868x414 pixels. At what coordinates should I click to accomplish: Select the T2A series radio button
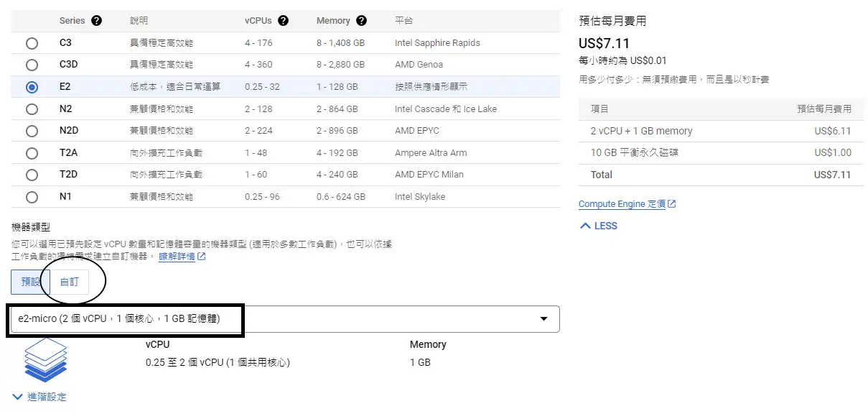[32, 153]
